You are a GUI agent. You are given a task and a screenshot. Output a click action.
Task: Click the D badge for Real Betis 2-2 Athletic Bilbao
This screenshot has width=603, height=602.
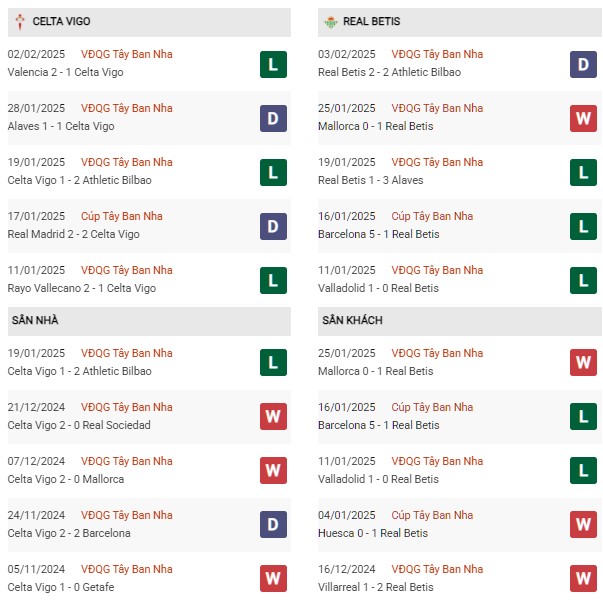pyautogui.click(x=583, y=64)
